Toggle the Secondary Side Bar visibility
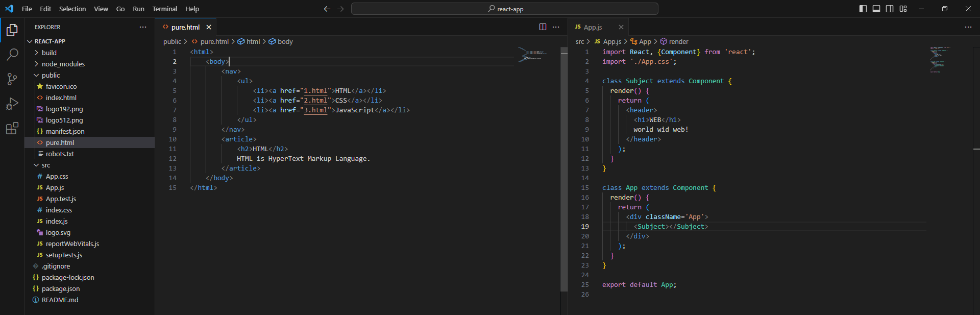The image size is (980, 315). click(890, 9)
